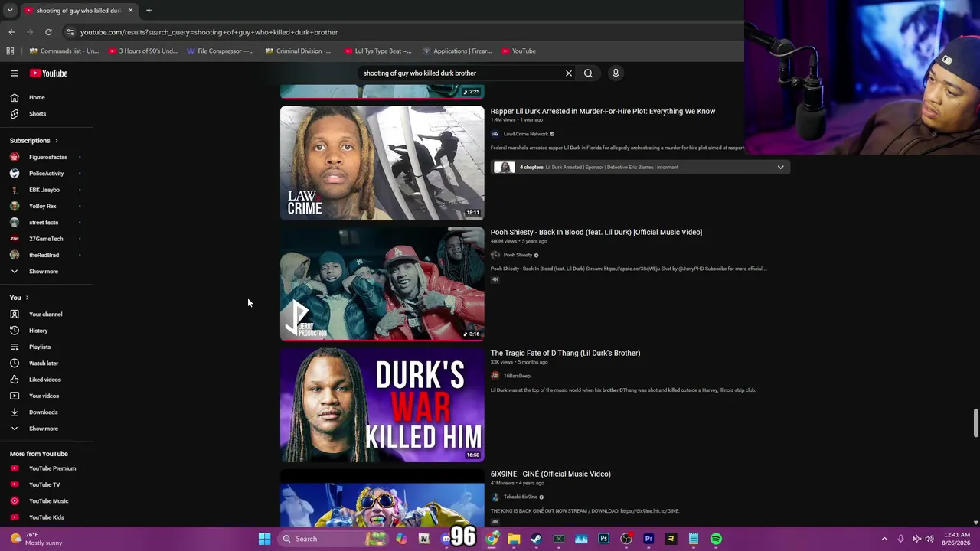Open the apps grid in bookmarks bar
Screen dimensions: 980x551
pyautogui.click(x=10, y=51)
